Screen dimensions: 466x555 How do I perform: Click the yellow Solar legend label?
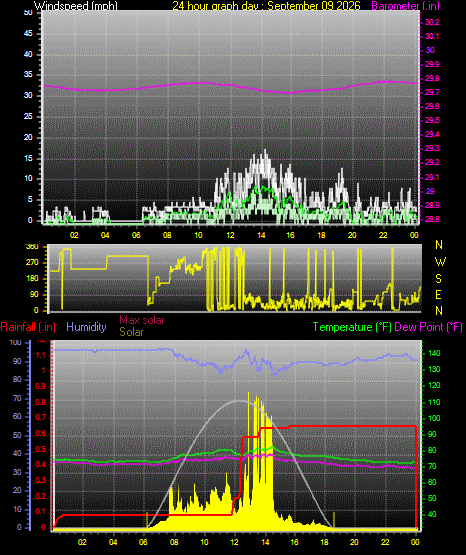click(x=131, y=332)
